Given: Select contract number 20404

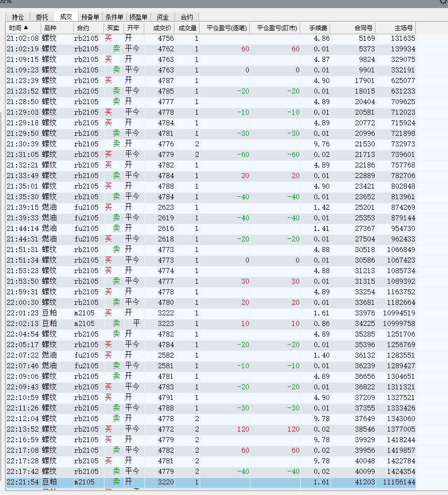Looking at the screenshot, I should coord(365,102).
